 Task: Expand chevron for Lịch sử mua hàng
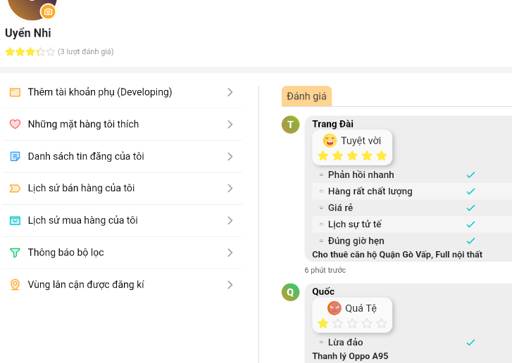coord(230,220)
